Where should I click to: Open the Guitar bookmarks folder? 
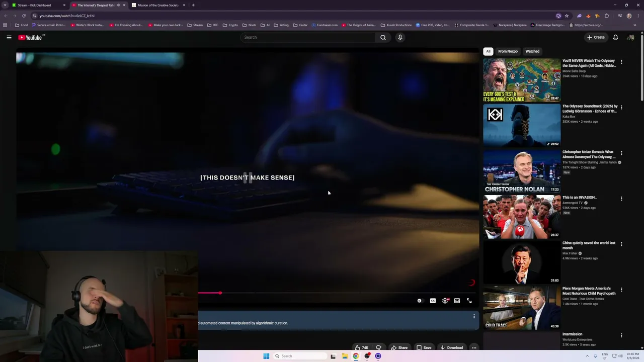(300, 25)
